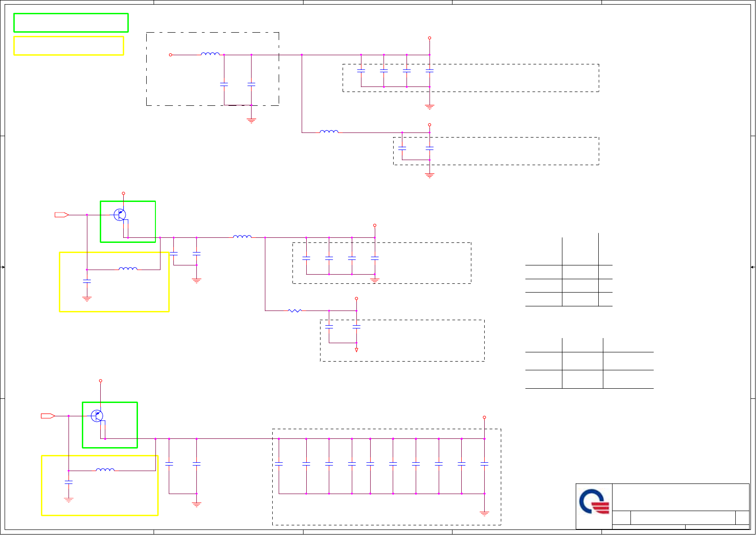The height and width of the screenshot is (535, 756).
Task: Select the inductor in the upper yellow box
Action: click(x=128, y=269)
